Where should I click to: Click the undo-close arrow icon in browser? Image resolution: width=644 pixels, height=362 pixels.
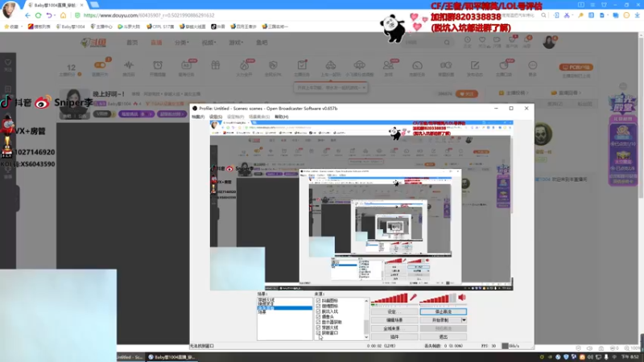click(x=49, y=15)
